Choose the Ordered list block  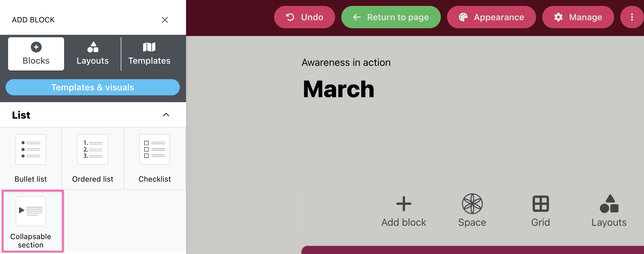(93, 158)
